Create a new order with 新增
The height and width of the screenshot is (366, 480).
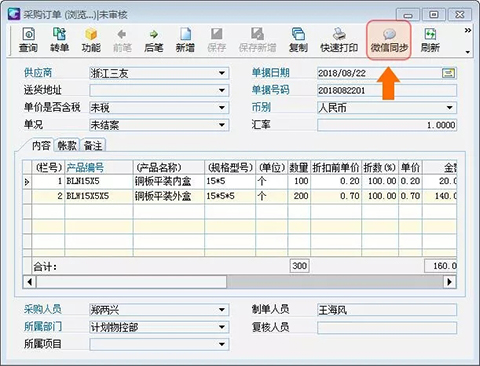tap(185, 40)
